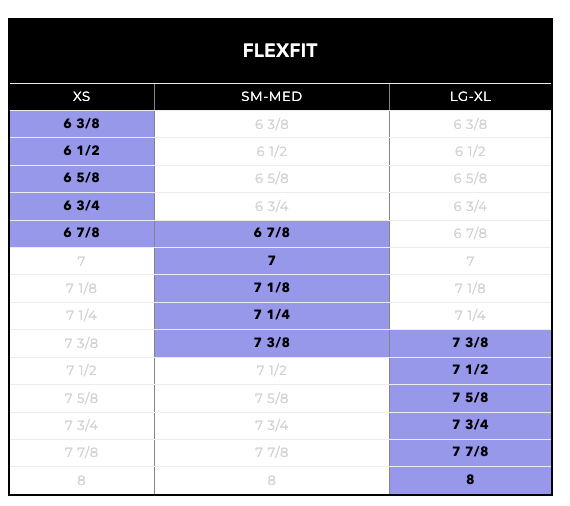Screen dimensions: 570x506
Task: Click highlighted 6 5/8 cell in XS column
Action: pyautogui.click(x=82, y=178)
